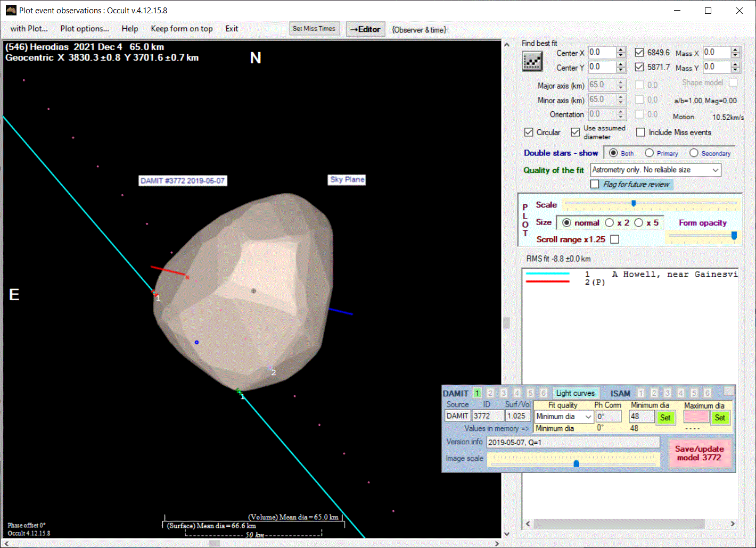Click the Image scale slider handle

click(576, 463)
